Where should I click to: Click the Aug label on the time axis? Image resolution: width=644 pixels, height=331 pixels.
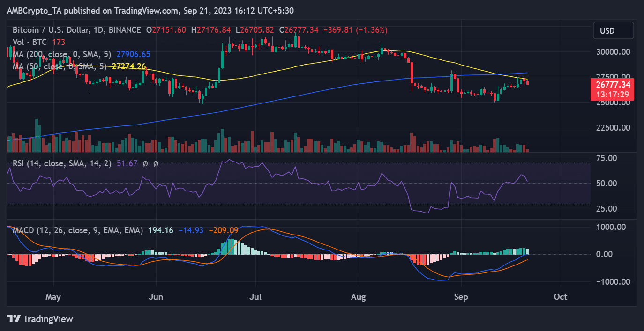359,297
